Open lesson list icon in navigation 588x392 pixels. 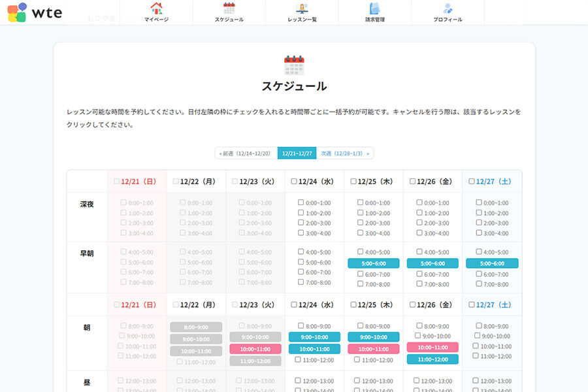(x=302, y=8)
